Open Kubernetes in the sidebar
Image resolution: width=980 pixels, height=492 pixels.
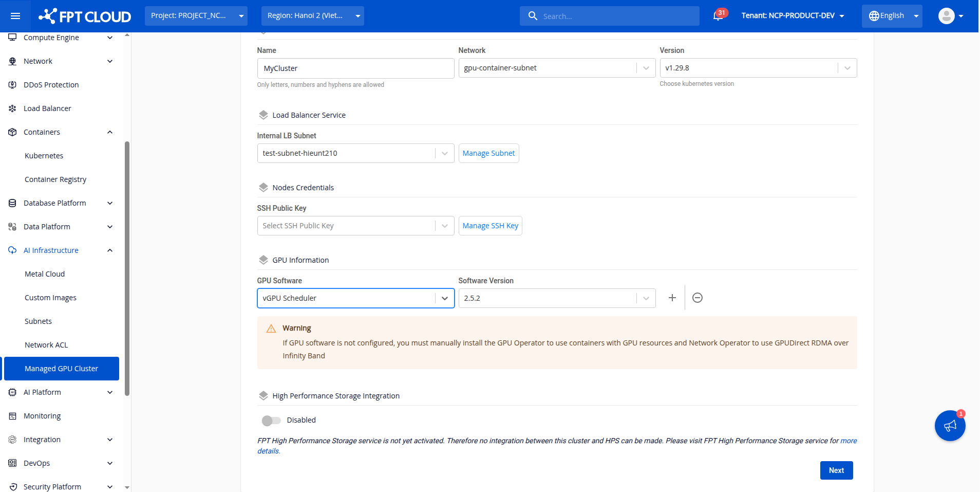44,156
